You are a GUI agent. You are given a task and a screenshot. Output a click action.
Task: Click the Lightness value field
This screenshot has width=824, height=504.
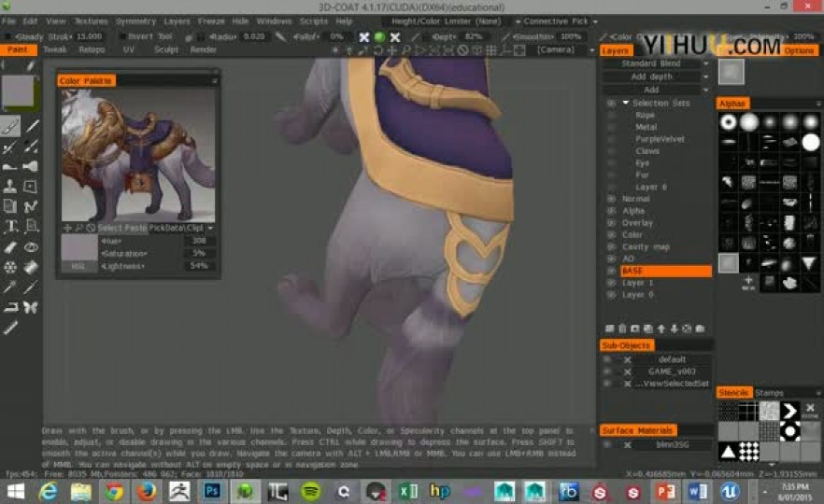click(x=199, y=266)
